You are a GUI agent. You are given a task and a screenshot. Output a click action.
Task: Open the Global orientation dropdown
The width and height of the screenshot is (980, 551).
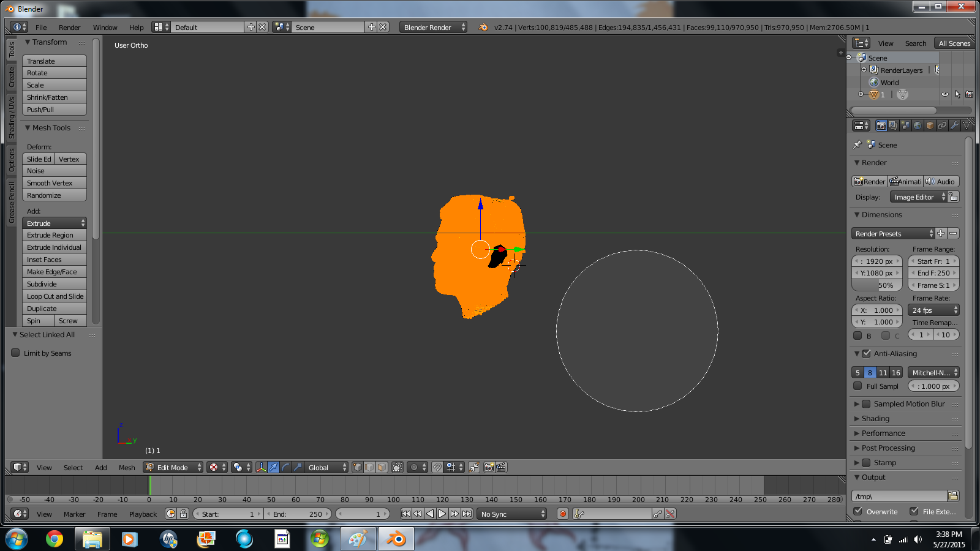coord(326,467)
